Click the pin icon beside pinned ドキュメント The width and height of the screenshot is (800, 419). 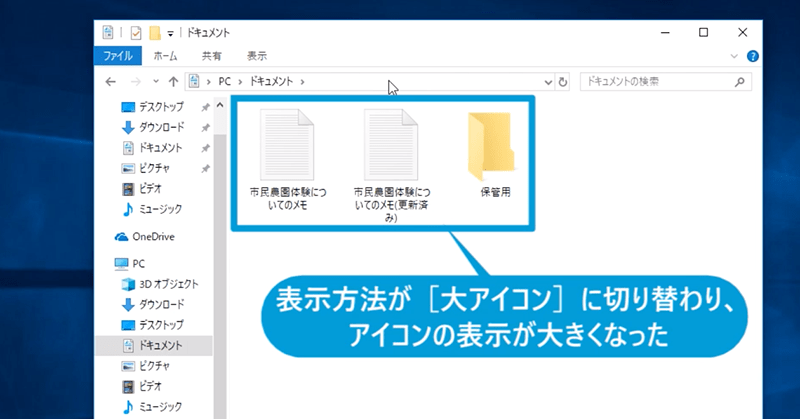pos(205,149)
